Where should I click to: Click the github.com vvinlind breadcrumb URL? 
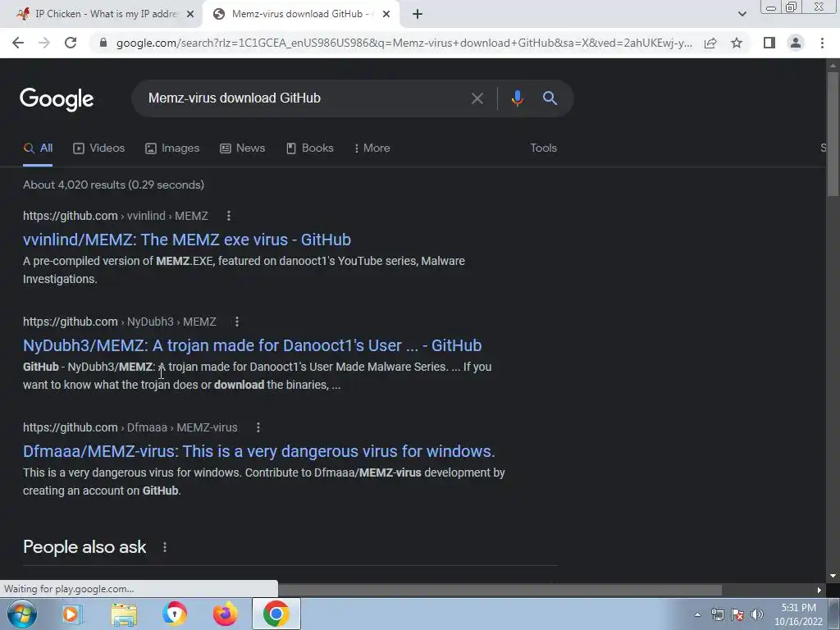[115, 216]
